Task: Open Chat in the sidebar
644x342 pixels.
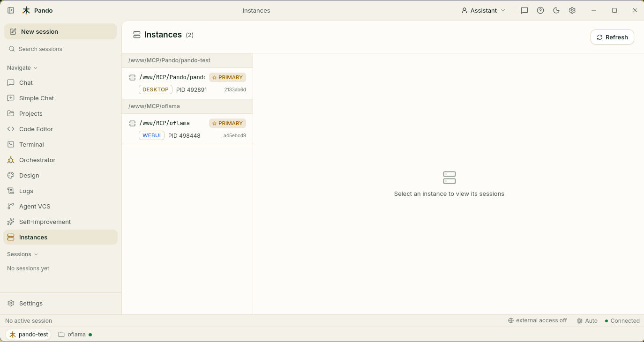Action: click(x=60, y=82)
